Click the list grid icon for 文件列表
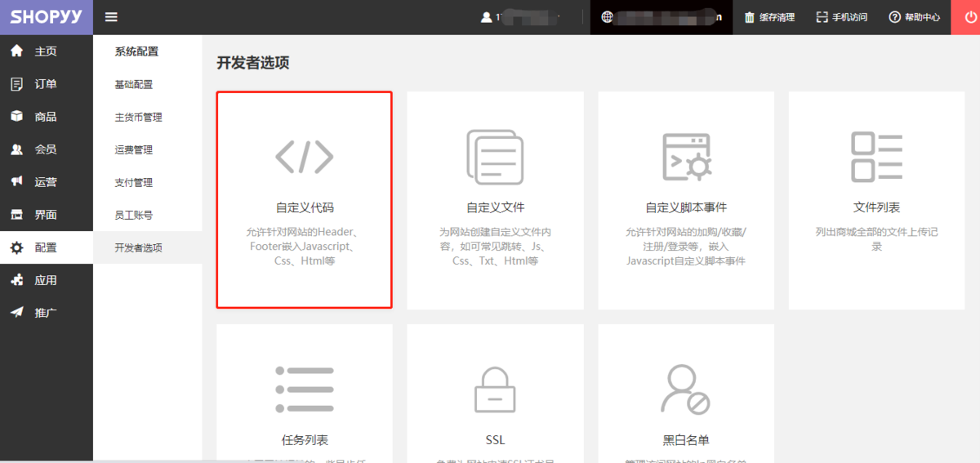The image size is (980, 463). (876, 157)
